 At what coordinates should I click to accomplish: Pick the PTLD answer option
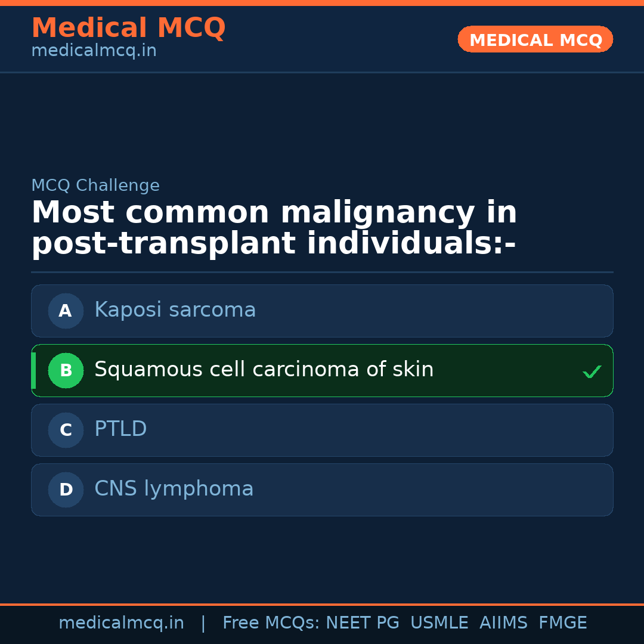[120, 429]
